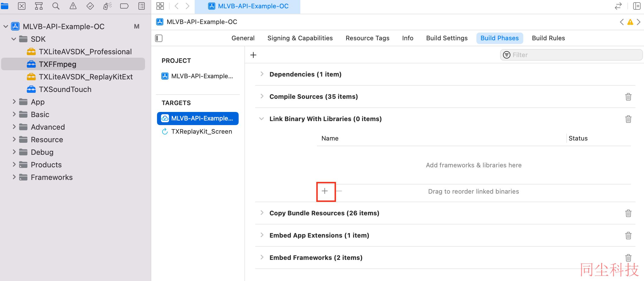Delete the Embed App Extensions phase
The image size is (644, 281).
[x=628, y=235]
